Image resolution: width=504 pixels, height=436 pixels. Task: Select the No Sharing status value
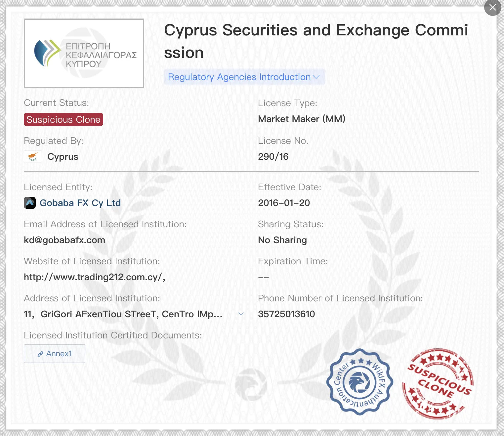(282, 240)
